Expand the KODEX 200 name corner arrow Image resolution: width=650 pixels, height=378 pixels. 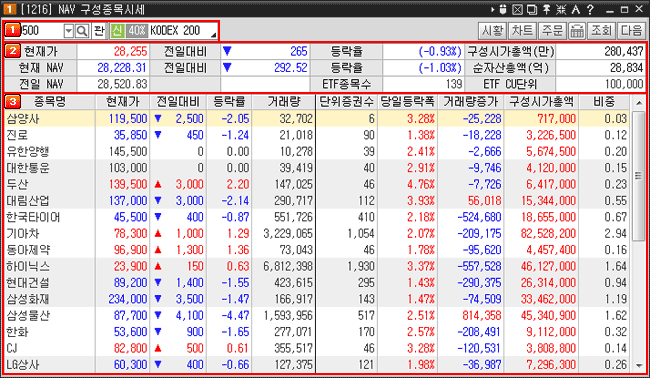(x=213, y=35)
